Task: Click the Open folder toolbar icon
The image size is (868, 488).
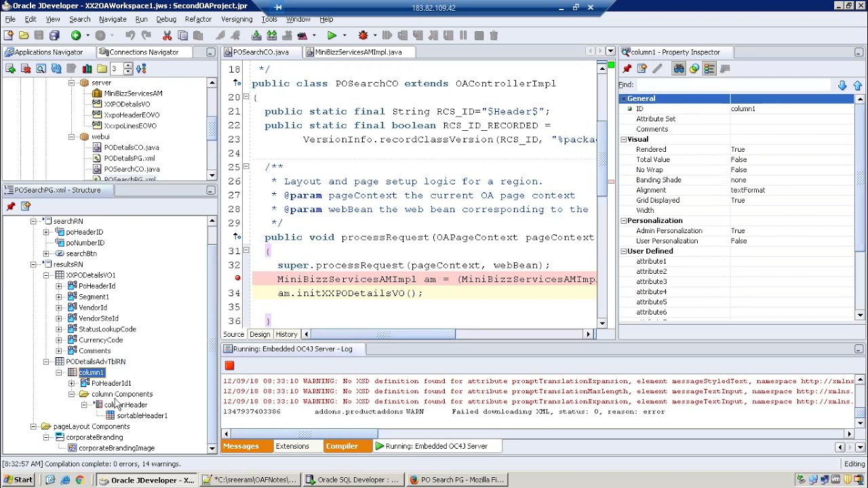Action: click(x=24, y=35)
